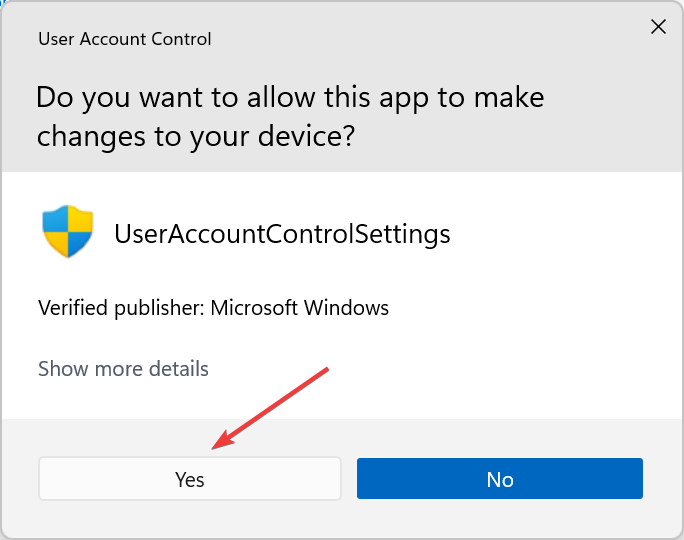This screenshot has width=684, height=540.
Task: Choose Yes to grant UserAccountControlSettings permission
Action: pyautogui.click(x=190, y=478)
